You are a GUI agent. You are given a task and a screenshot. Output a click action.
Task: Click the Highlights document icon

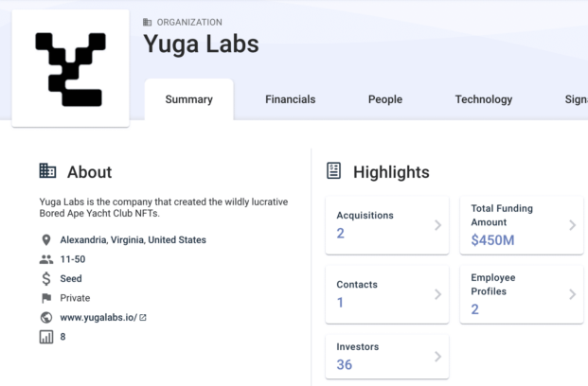[x=333, y=171]
